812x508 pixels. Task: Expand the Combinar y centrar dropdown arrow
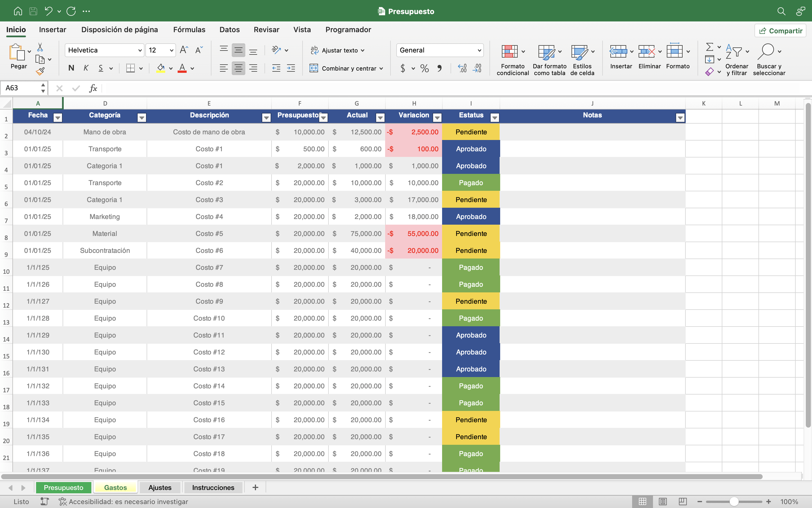pos(381,69)
